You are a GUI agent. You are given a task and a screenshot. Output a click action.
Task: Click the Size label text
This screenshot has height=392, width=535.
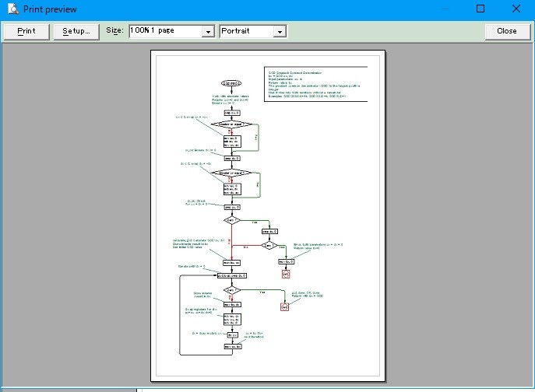114,30
